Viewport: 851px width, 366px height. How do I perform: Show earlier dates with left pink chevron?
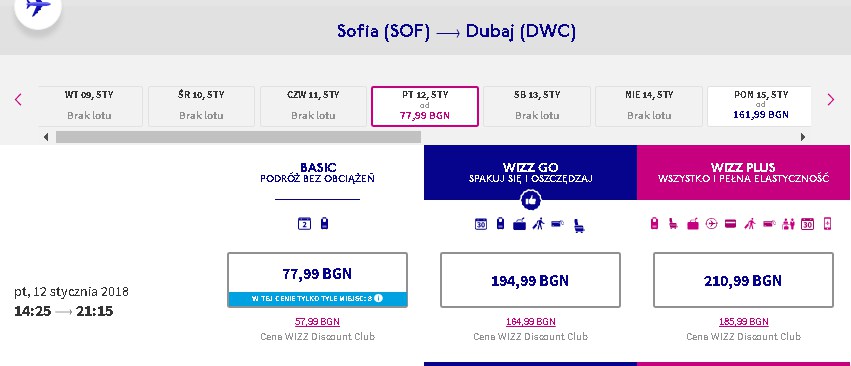(x=18, y=99)
